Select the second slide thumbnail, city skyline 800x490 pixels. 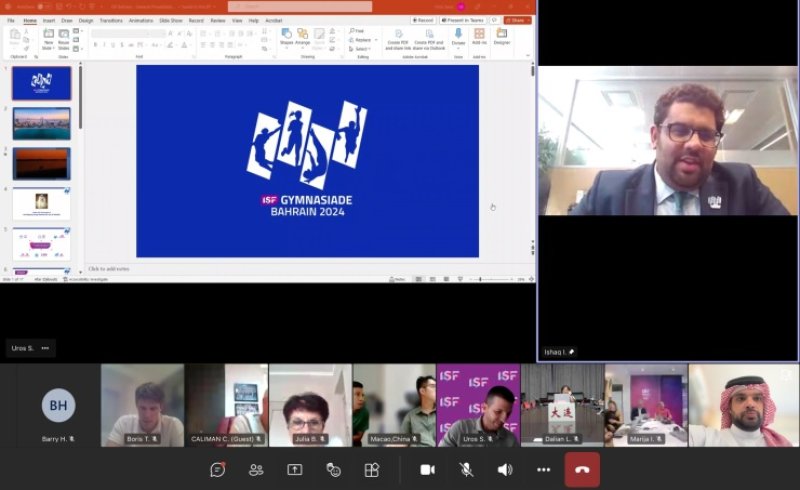[41, 124]
